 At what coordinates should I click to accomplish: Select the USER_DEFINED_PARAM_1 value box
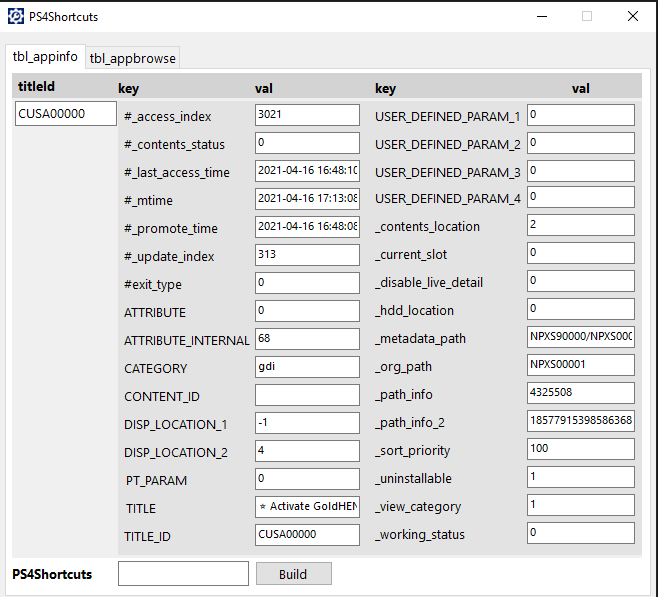[581, 115]
